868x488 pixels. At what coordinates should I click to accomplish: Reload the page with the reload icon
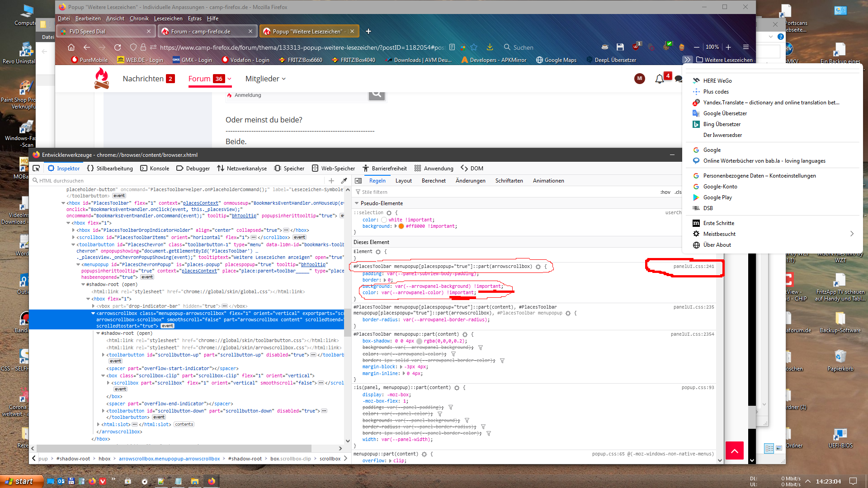click(118, 47)
